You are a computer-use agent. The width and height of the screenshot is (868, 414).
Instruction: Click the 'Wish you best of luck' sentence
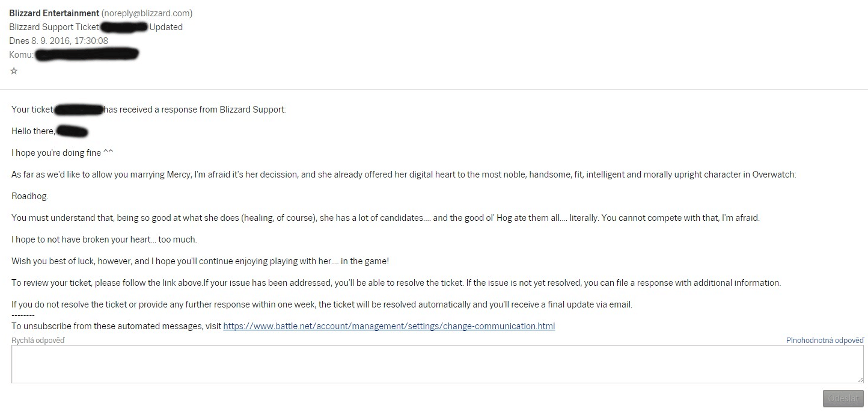(200, 261)
